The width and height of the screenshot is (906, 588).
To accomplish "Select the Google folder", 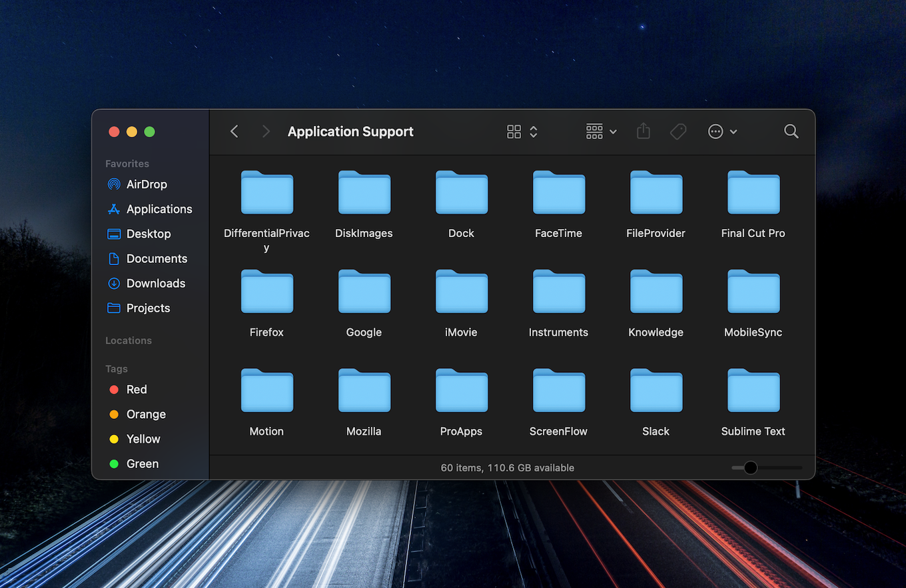I will point(364,292).
